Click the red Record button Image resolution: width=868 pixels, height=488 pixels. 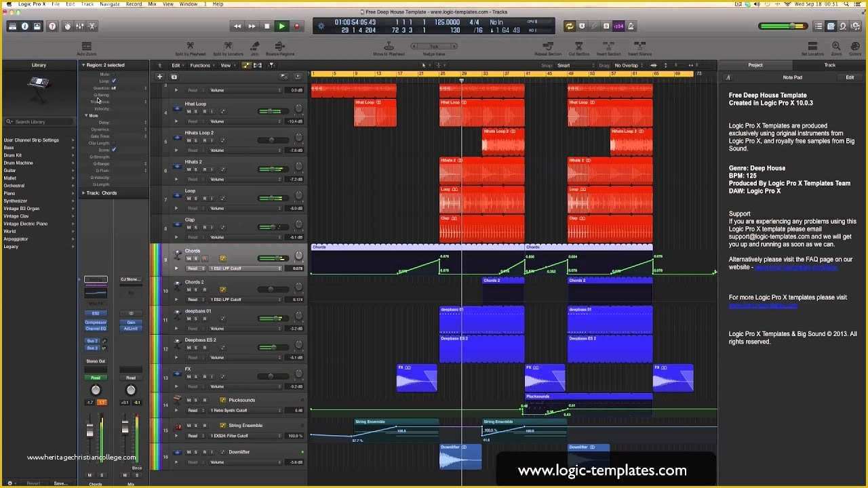[296, 26]
